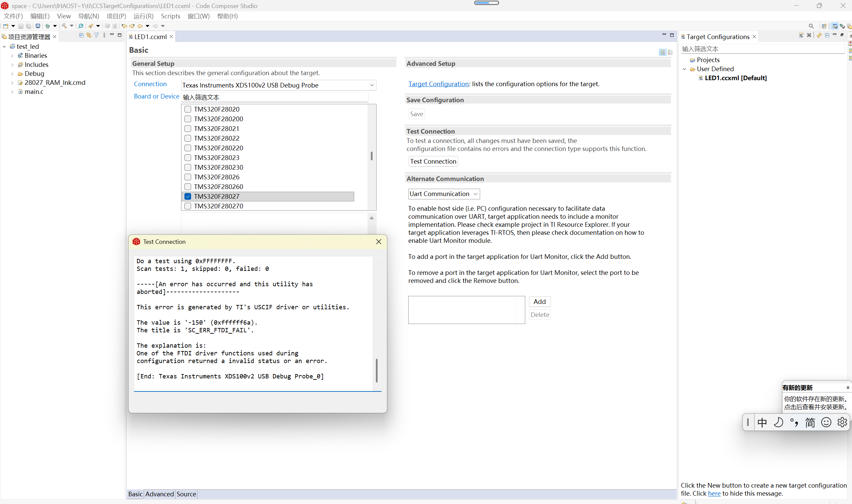Screen dimensions: 852x504
Task: Click the Debug bug icon in toolbar
Action: 47,26
